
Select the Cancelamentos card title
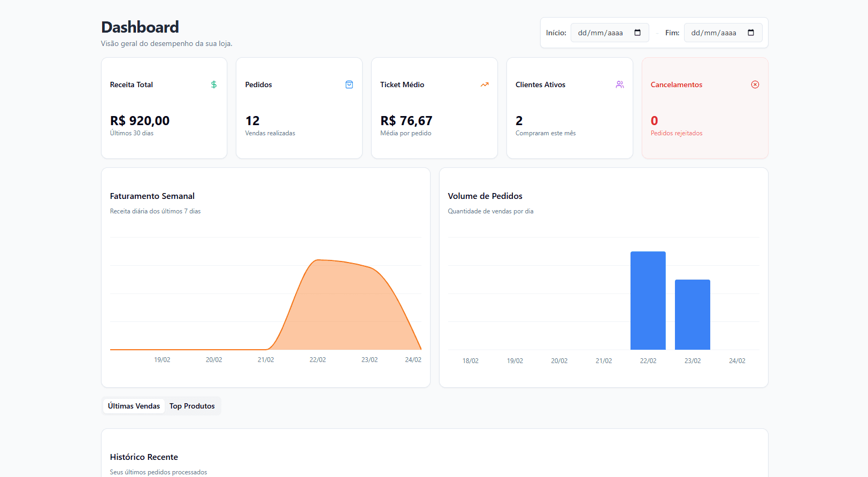[x=676, y=84]
